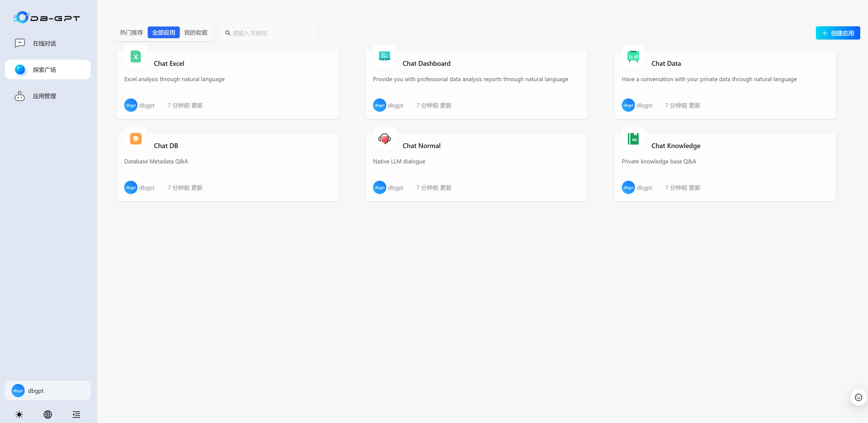Screen dimensions: 868x423
Task: Click the orange Chat DB icon
Action: (135, 139)
